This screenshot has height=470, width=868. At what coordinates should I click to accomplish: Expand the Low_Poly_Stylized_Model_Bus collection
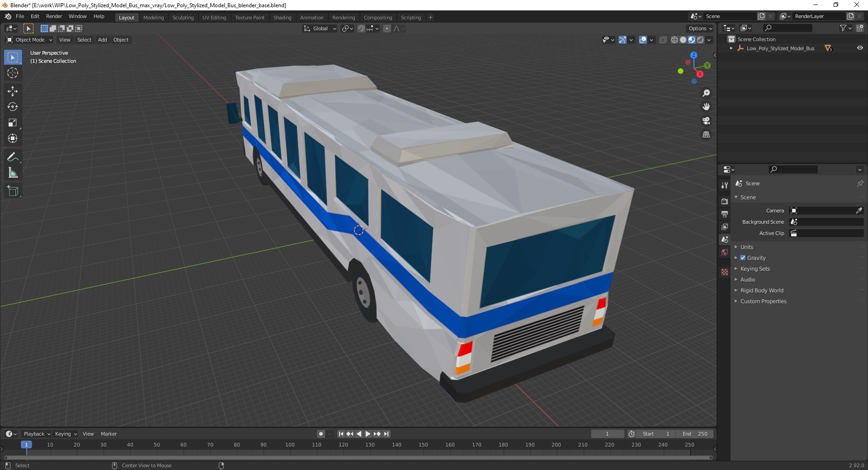(731, 48)
